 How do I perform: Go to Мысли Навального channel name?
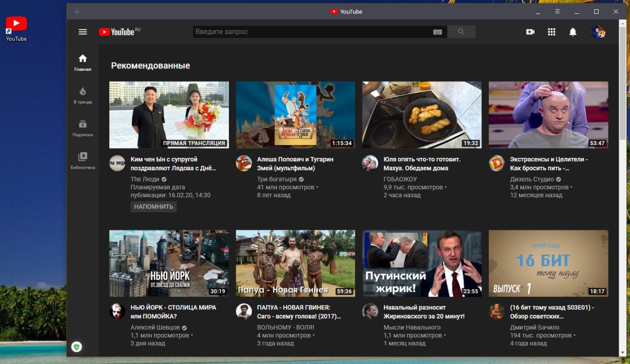coord(412,328)
